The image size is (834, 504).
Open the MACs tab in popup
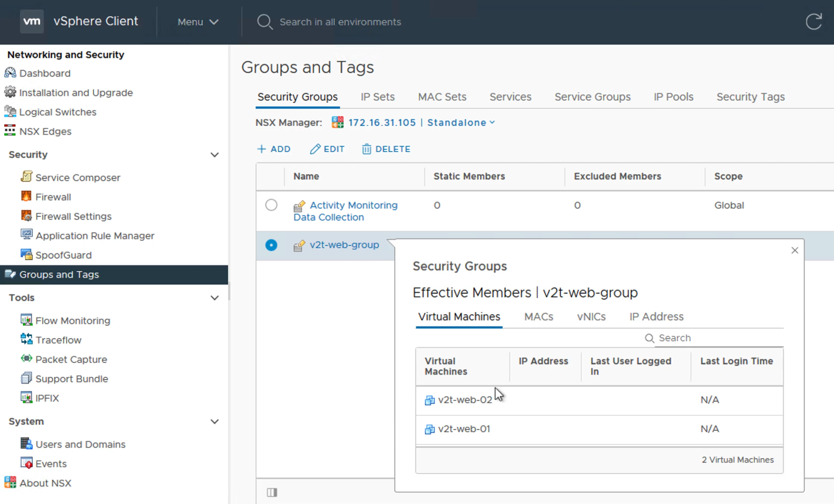(539, 317)
